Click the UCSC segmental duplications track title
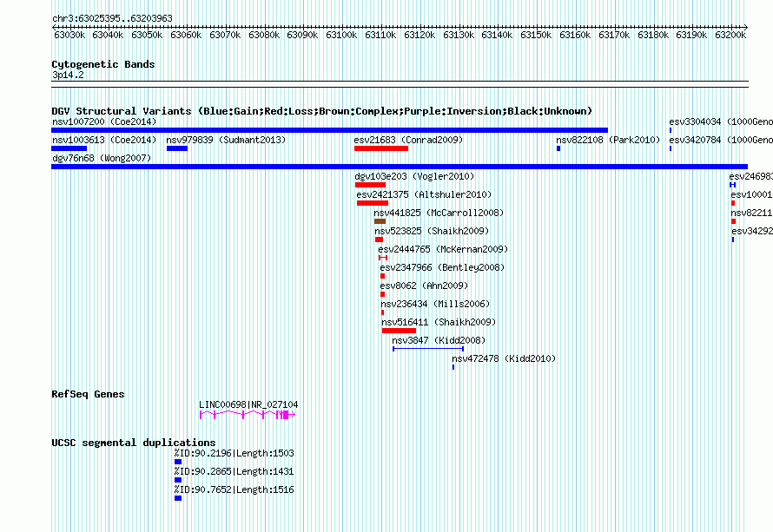Image resolution: width=773 pixels, height=532 pixels. (134, 443)
